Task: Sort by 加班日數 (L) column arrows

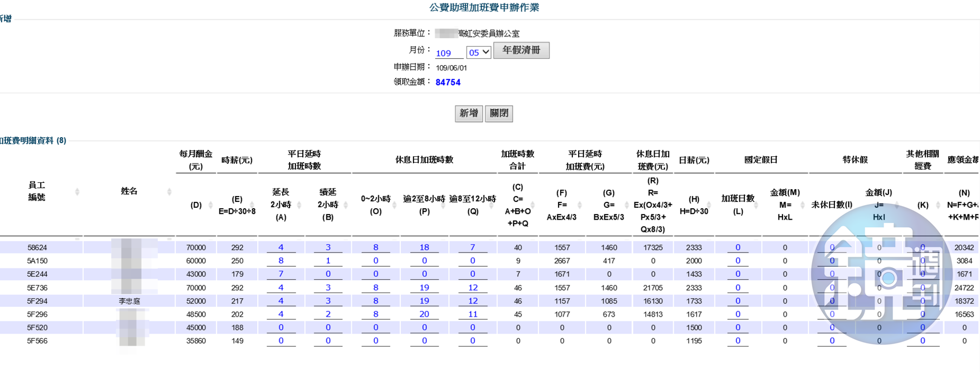Action: coord(756,205)
